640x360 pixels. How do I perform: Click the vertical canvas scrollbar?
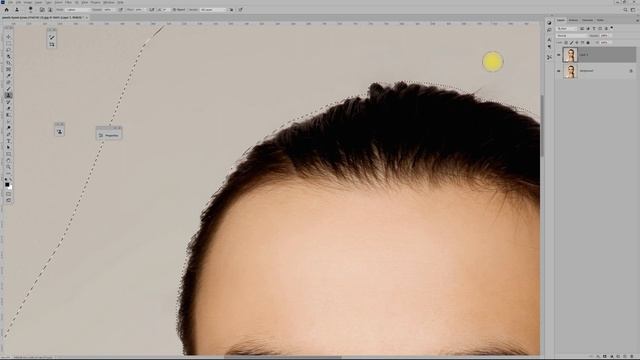(542, 126)
